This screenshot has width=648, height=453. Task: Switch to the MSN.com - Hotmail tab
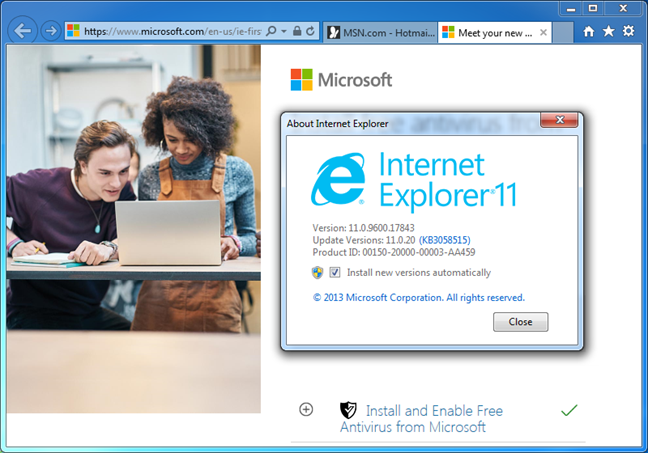coord(380,33)
